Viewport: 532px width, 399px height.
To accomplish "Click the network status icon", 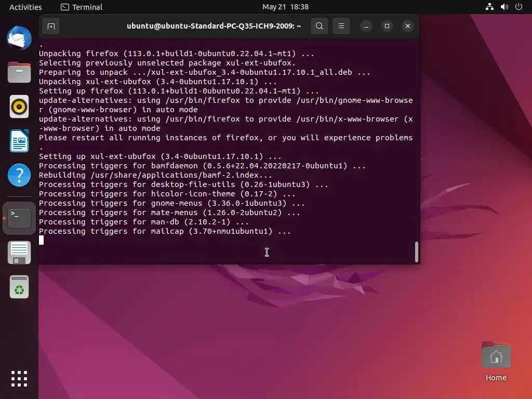I will tap(489, 7).
